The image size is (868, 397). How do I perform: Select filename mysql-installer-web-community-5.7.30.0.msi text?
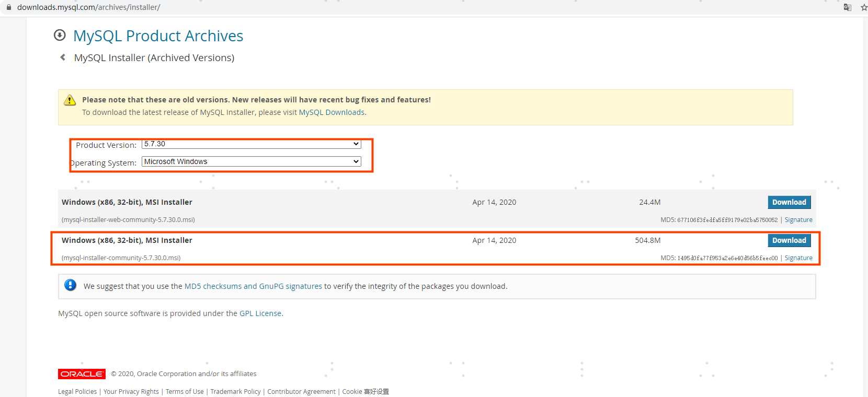coord(128,220)
